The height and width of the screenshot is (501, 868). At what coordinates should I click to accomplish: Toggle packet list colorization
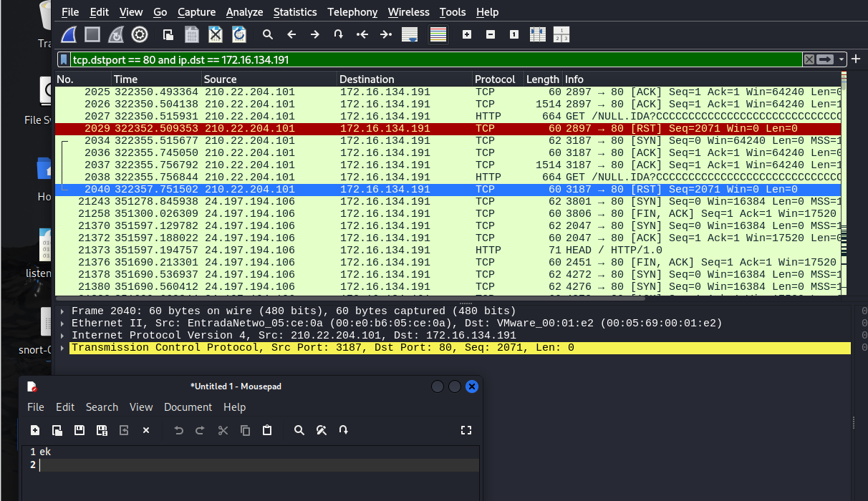pos(438,34)
